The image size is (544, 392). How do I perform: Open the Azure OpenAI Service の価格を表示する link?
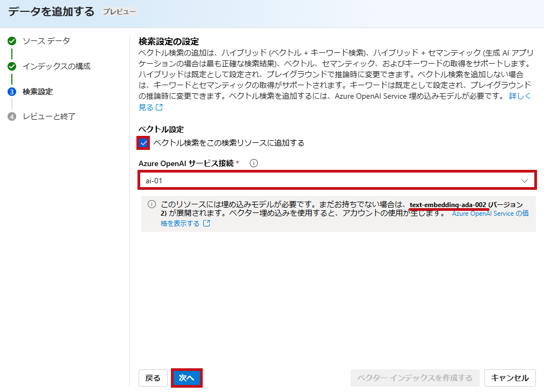490,214
